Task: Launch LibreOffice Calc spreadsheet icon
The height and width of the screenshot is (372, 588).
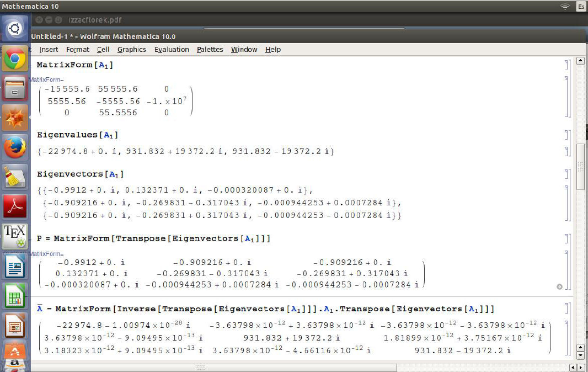Action: tap(15, 297)
